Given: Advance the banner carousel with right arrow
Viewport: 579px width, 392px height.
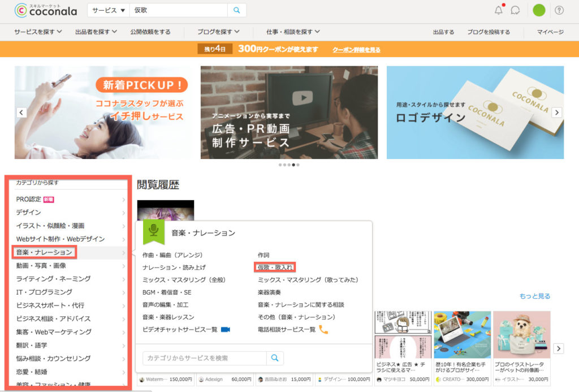Looking at the screenshot, I should tap(557, 112).
